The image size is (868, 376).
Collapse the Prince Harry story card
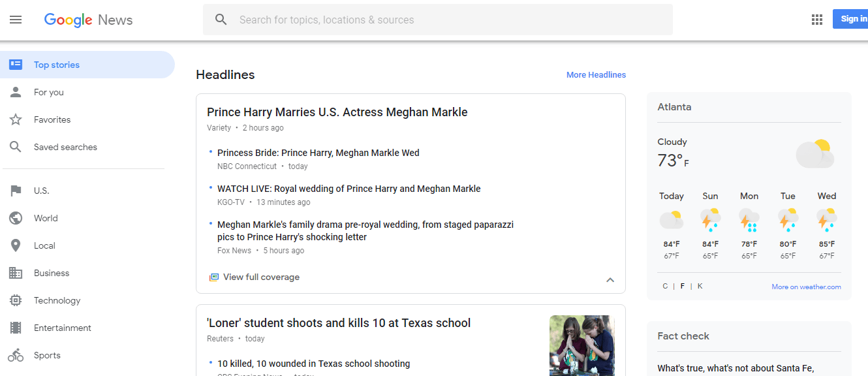(610, 280)
